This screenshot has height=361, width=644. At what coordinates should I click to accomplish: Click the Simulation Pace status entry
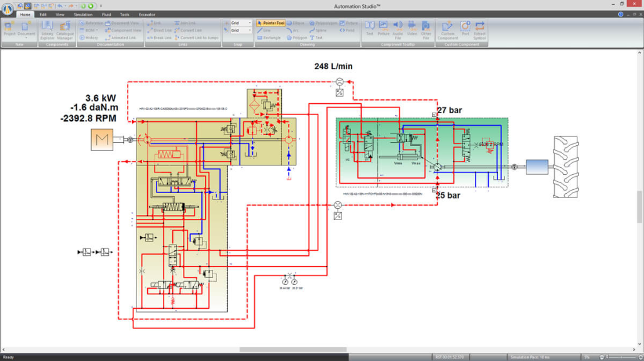click(x=531, y=357)
